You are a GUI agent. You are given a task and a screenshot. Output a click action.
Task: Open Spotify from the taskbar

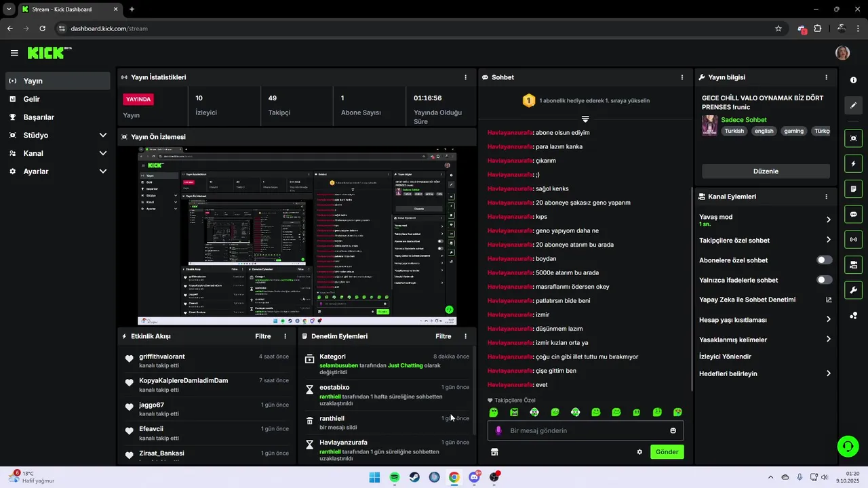coord(395,477)
